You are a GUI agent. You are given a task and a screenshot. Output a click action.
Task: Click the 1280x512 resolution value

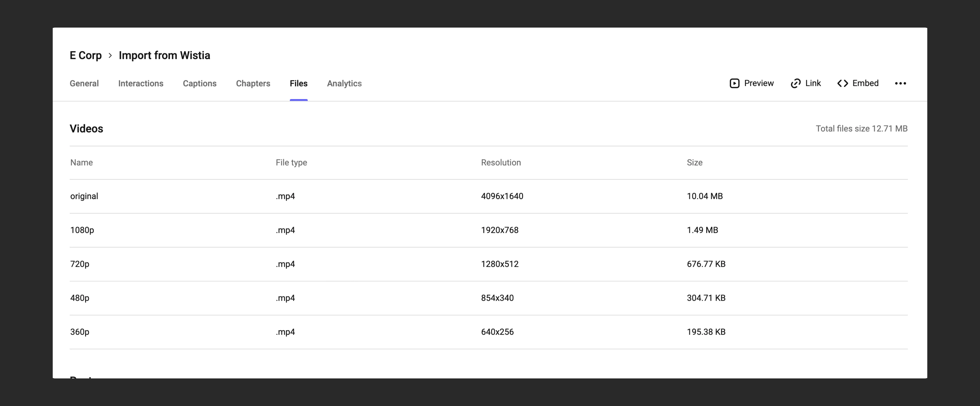coord(500,264)
